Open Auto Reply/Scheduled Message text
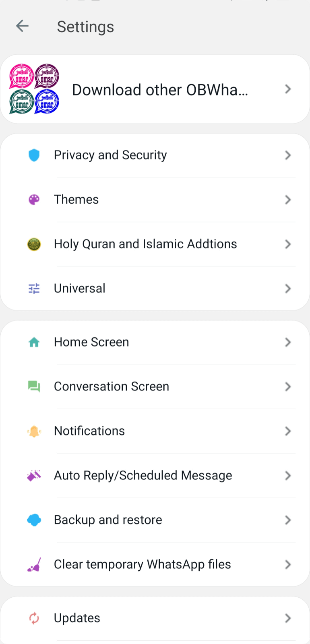310x644 pixels. pos(143,476)
